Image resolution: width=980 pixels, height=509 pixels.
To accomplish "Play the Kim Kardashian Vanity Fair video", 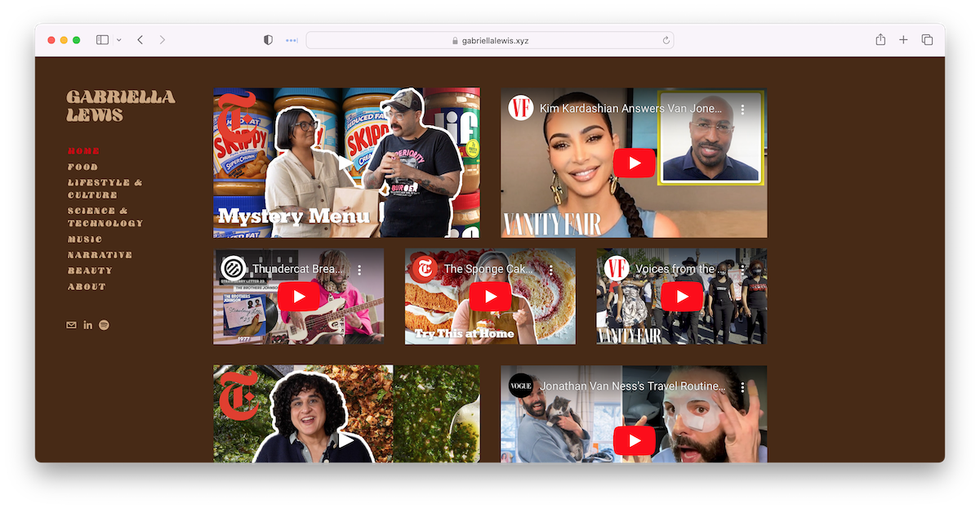I will coord(634,163).
